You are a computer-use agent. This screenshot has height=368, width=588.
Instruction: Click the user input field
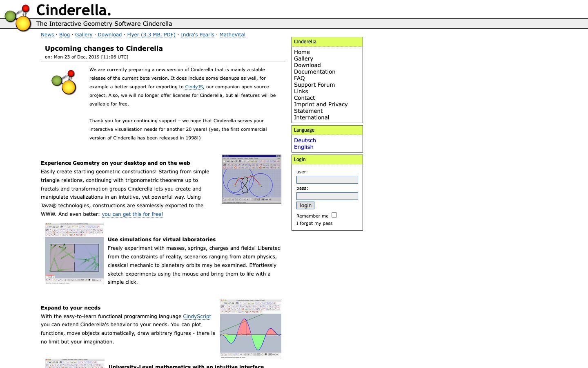click(327, 180)
